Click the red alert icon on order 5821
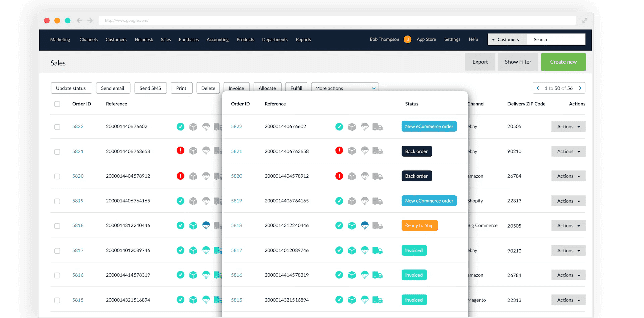The height and width of the screenshot is (318, 644). tap(339, 151)
